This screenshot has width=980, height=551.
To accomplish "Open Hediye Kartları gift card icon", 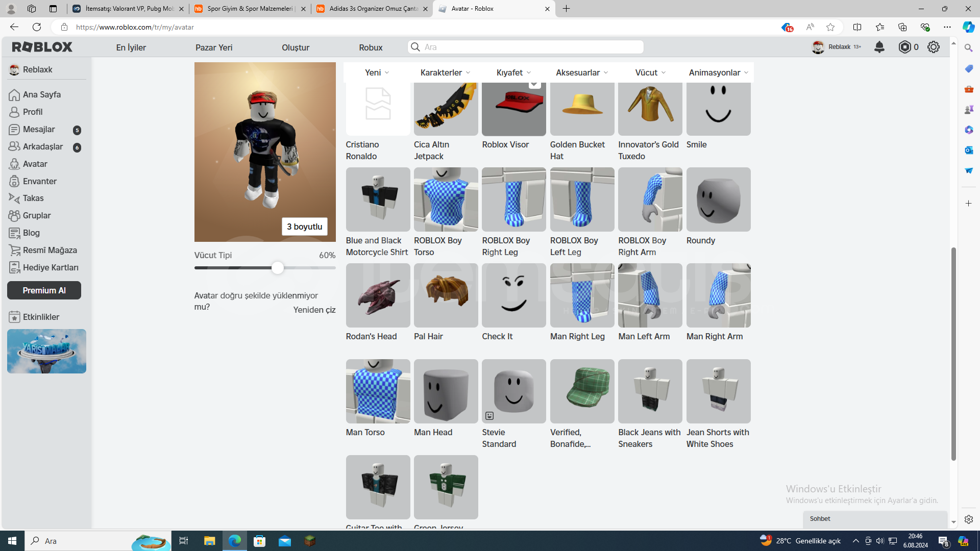I will [x=14, y=268].
